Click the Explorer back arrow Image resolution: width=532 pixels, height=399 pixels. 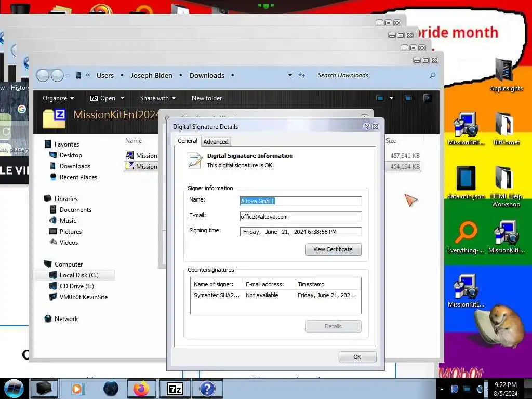tap(43, 75)
